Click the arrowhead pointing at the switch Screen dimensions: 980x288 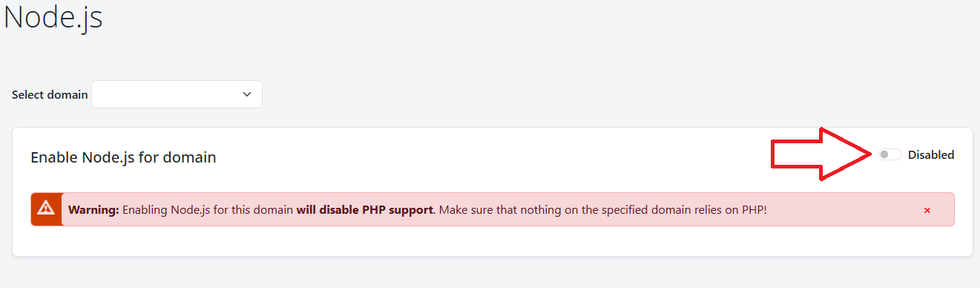click(846, 154)
